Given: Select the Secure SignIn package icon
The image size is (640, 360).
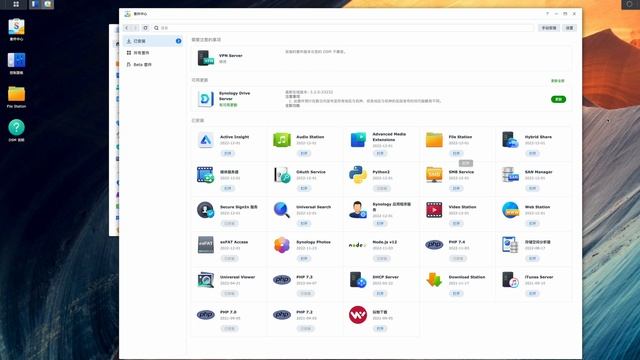Looking at the screenshot, I should pyautogui.click(x=206, y=210).
